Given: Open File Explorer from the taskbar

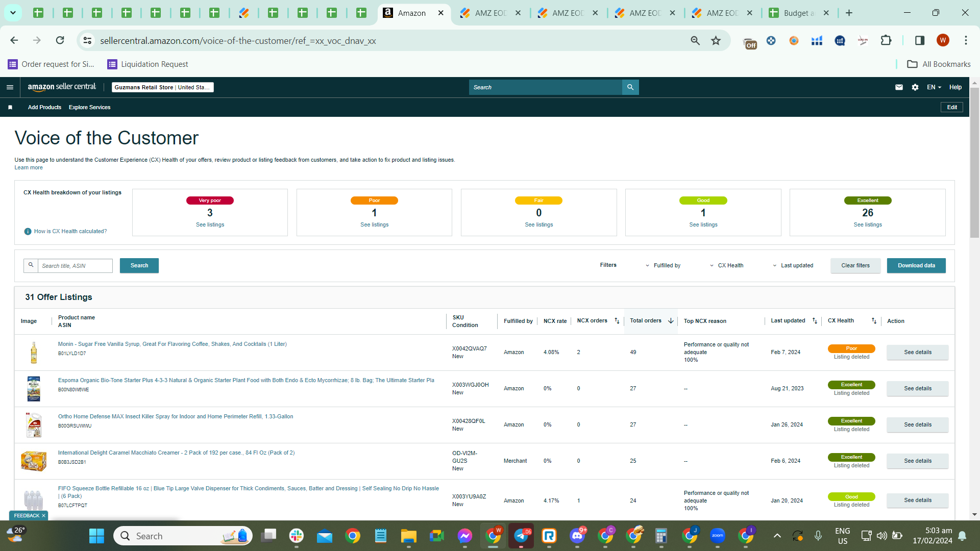Looking at the screenshot, I should tap(408, 536).
